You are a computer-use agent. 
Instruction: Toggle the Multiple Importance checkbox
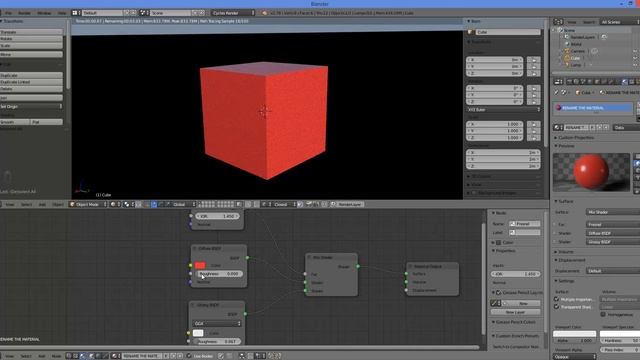[556, 299]
